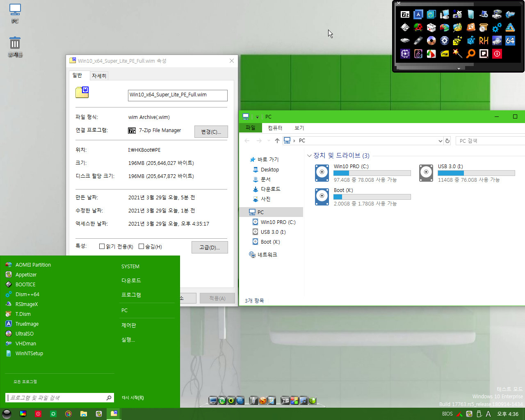Click the USB stick icon in launcher panel
Screen dimensions: 525x420
click(x=418, y=41)
